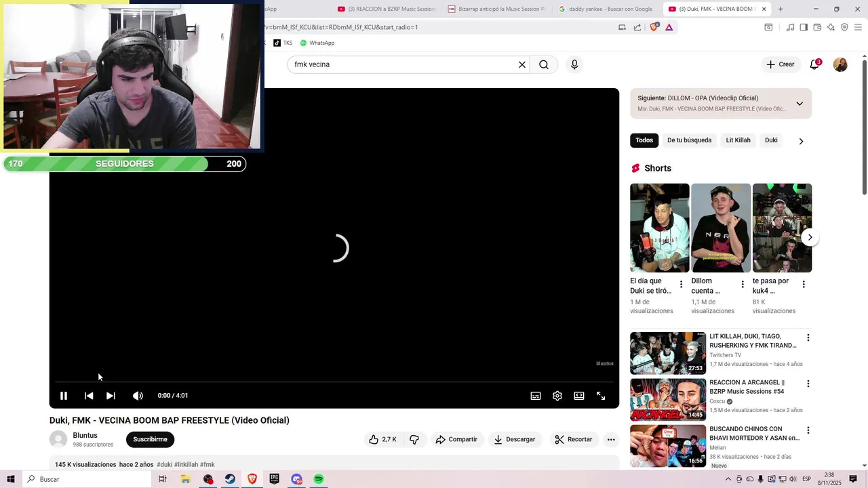Open options for BUSCANDO CHINOS video
This screenshot has width=868, height=488.
(x=808, y=430)
